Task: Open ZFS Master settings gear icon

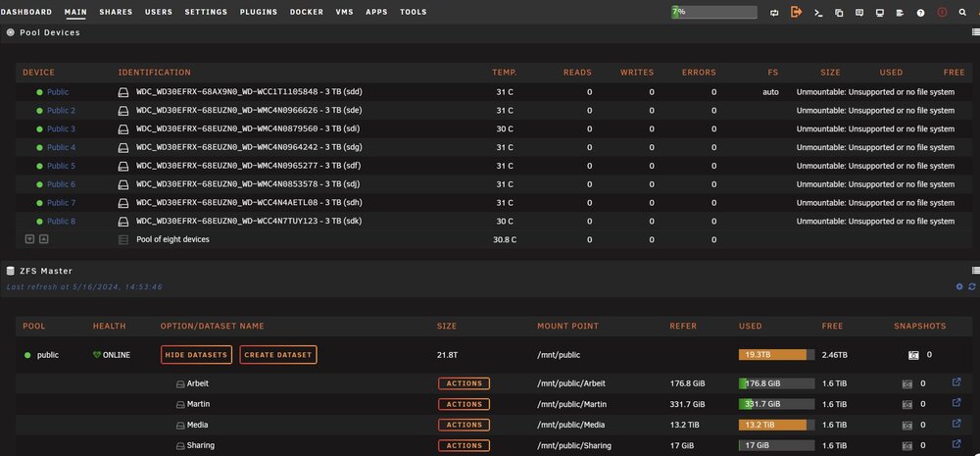Action: (x=960, y=286)
